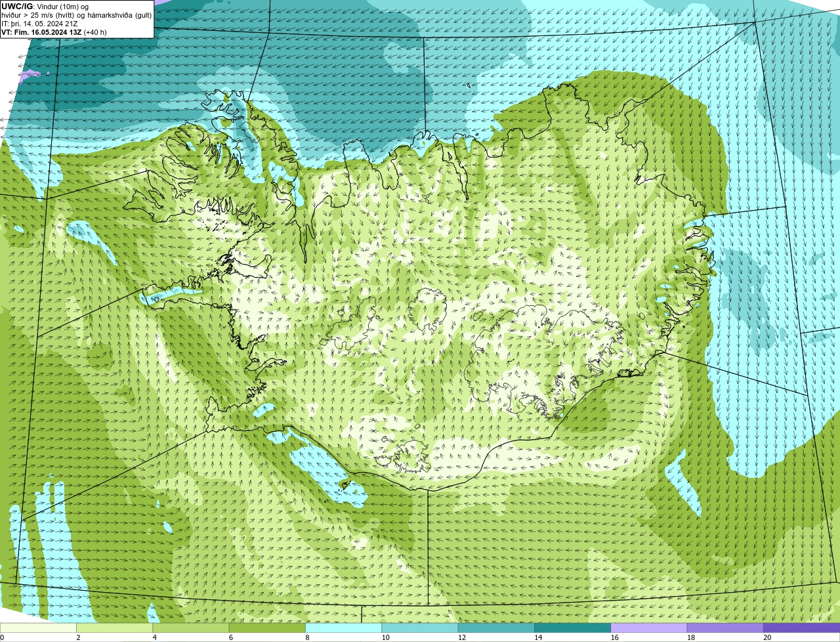Click the legend scale label '4'
The image size is (840, 642).
tap(155, 637)
